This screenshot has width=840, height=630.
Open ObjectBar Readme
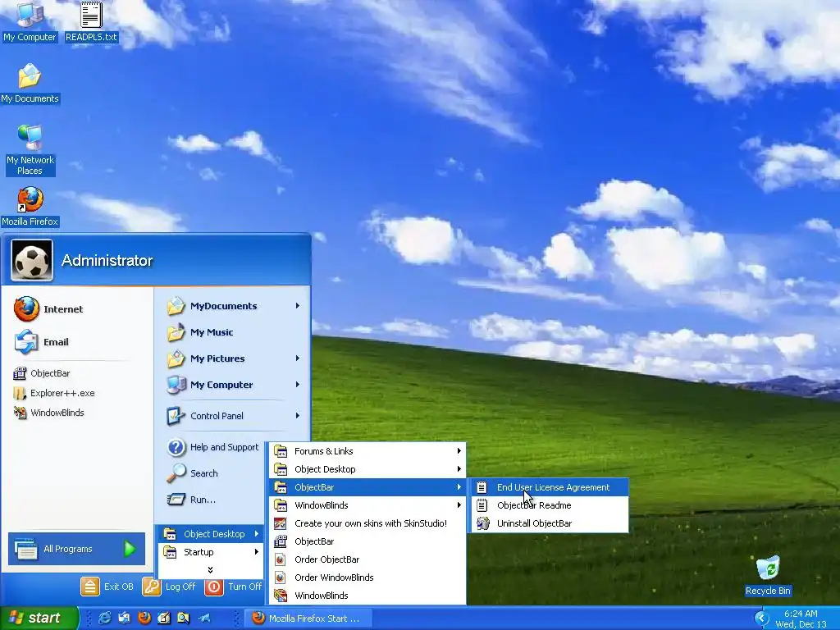tap(550, 505)
